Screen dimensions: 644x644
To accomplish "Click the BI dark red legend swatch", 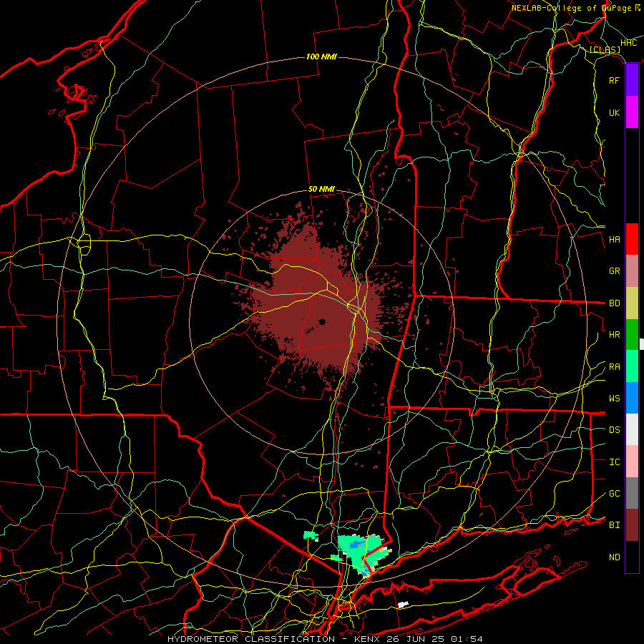I will (x=632, y=525).
